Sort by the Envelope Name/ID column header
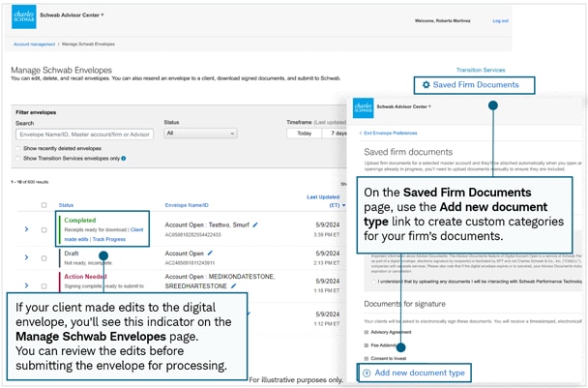 click(x=187, y=205)
